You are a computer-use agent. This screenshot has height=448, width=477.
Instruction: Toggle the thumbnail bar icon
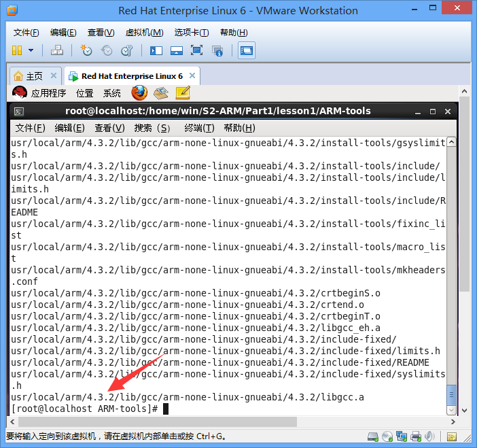click(x=177, y=50)
